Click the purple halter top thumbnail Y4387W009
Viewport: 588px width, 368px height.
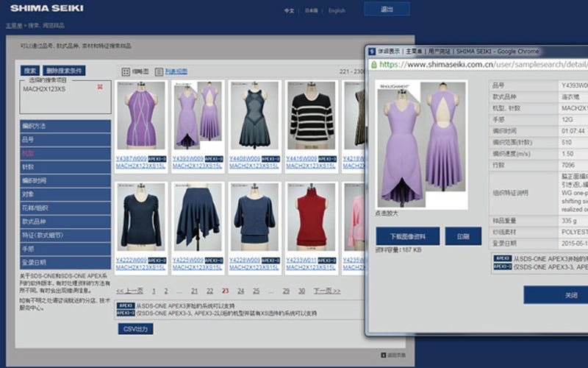[x=141, y=116]
